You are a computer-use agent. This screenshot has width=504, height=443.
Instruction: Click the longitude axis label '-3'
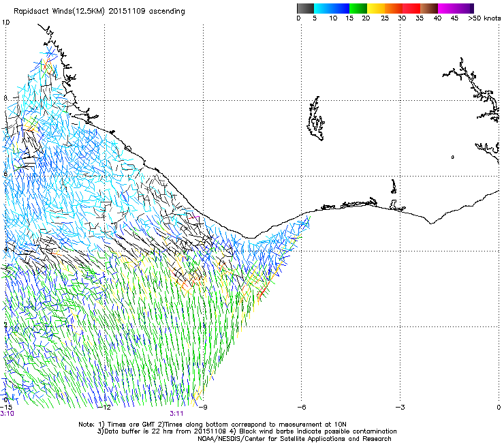coord(400,408)
